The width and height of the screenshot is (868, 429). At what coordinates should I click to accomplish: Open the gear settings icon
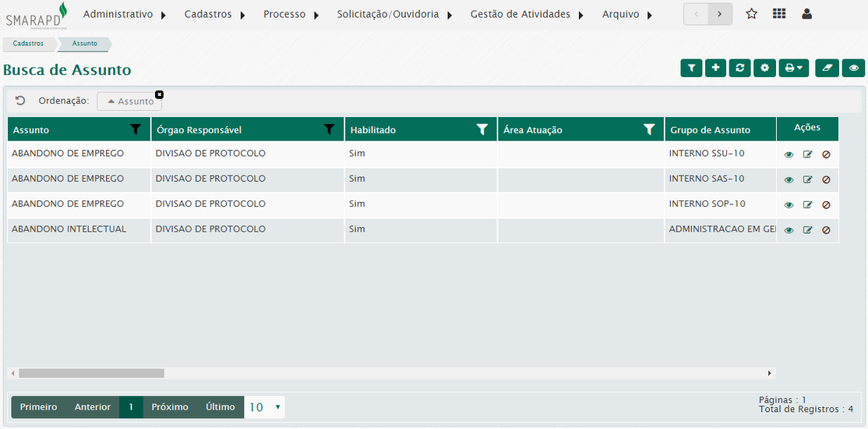pos(764,68)
